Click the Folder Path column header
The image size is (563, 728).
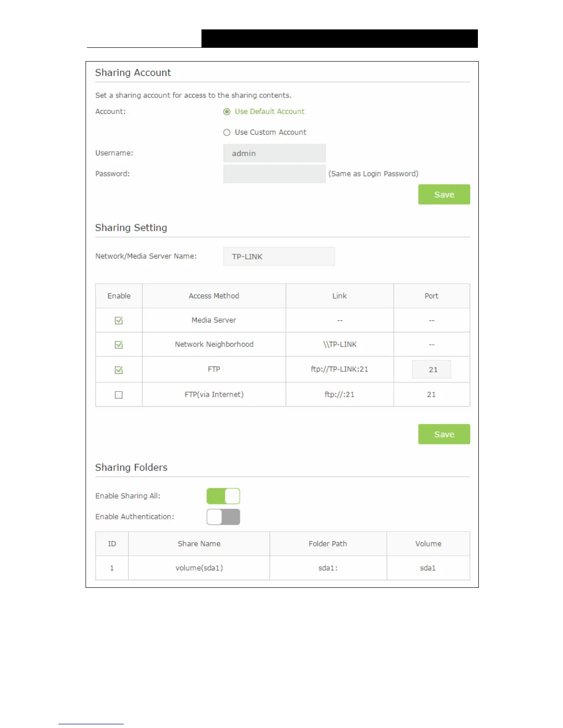pos(328,544)
